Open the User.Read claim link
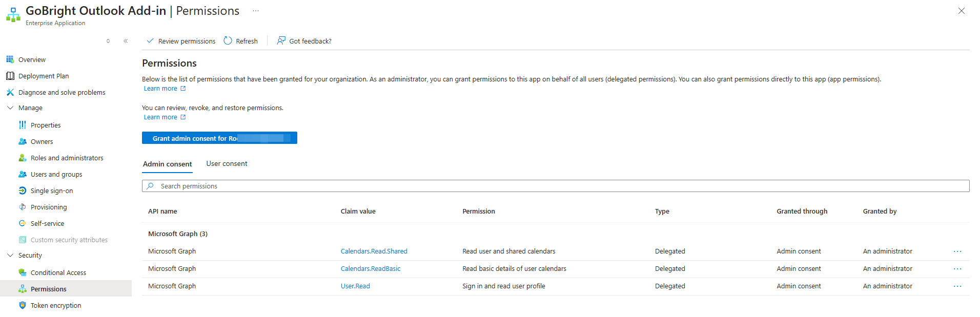Screen dimensions: 980x317 355,286
